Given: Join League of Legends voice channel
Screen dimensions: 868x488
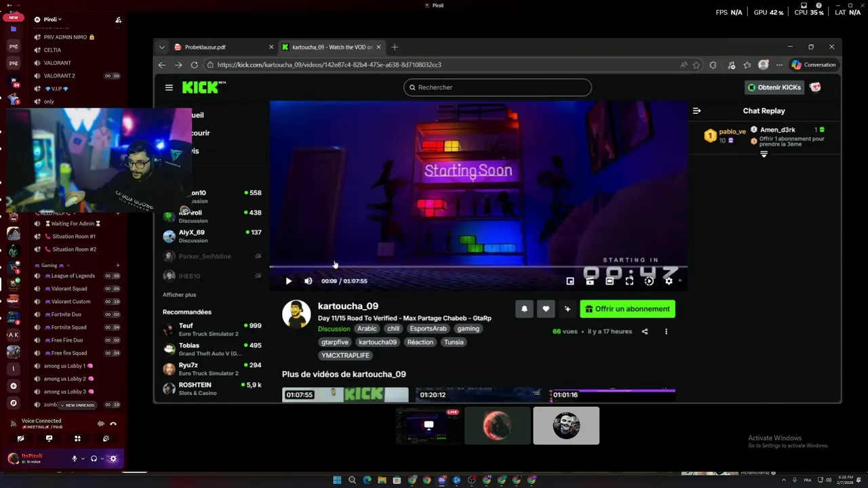Looking at the screenshot, I should (77, 276).
